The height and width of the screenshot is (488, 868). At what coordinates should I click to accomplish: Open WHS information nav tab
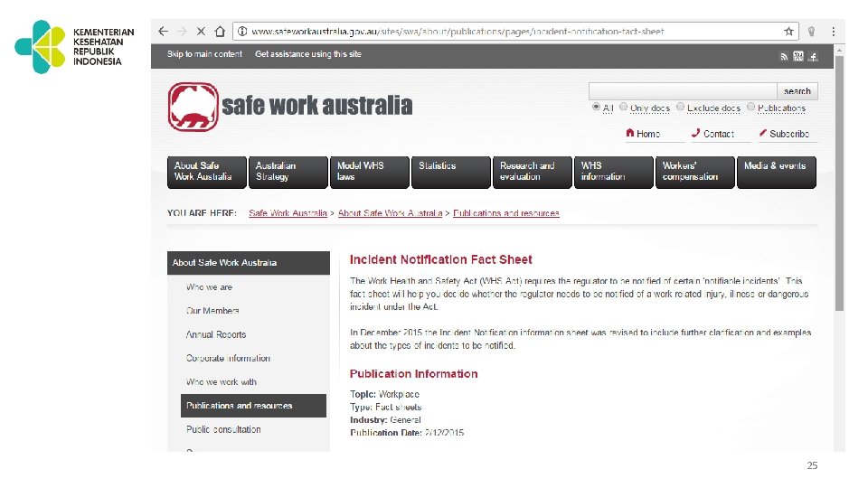click(614, 172)
